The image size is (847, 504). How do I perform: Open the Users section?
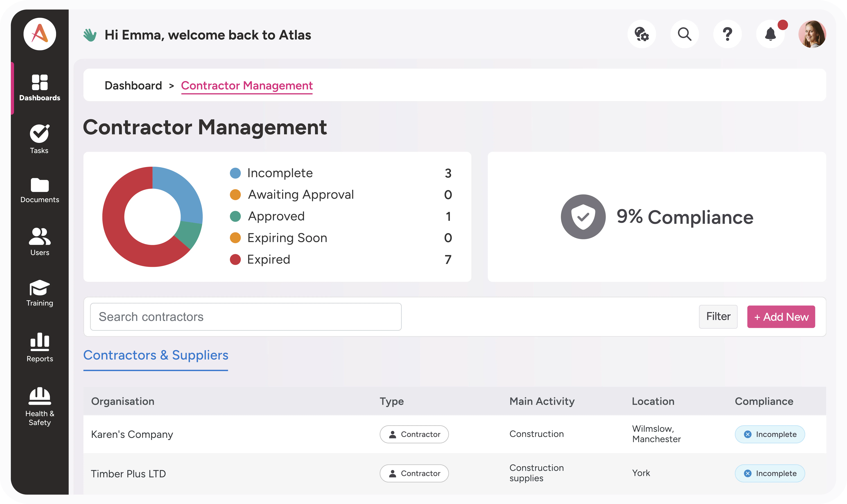click(40, 242)
